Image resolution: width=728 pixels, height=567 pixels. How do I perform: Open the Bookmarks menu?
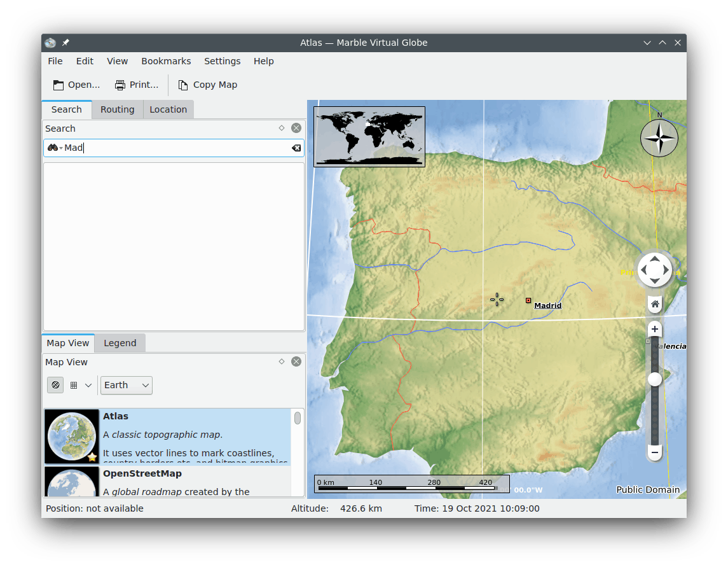tap(166, 61)
